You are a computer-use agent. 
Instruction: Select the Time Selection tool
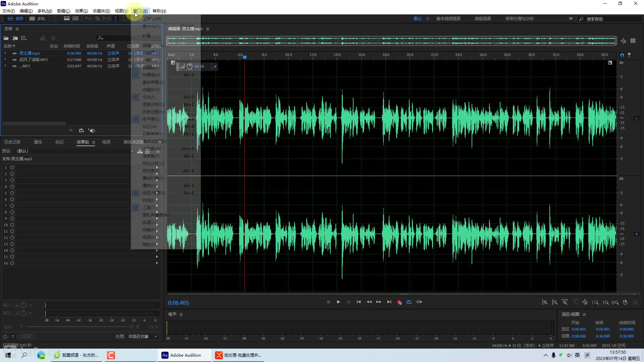(115, 18)
